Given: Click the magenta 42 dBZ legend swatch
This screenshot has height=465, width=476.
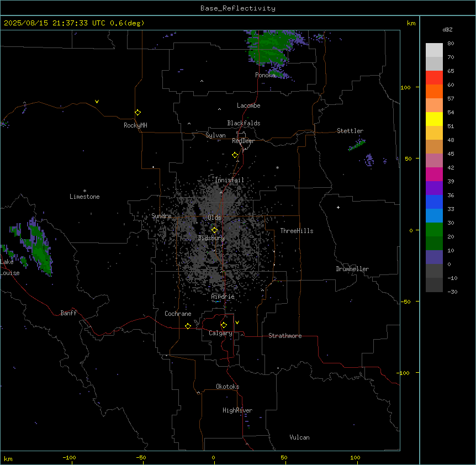Looking at the screenshot, I should pyautogui.click(x=434, y=174).
